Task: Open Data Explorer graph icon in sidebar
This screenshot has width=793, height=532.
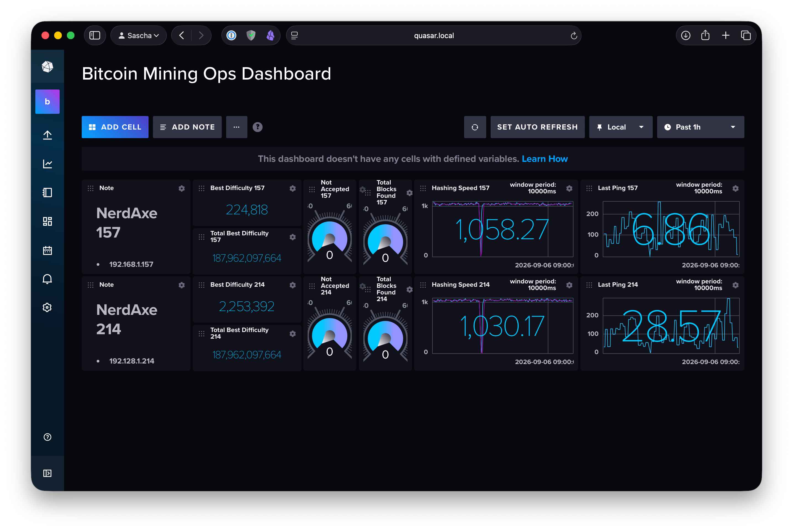Action: point(47,164)
